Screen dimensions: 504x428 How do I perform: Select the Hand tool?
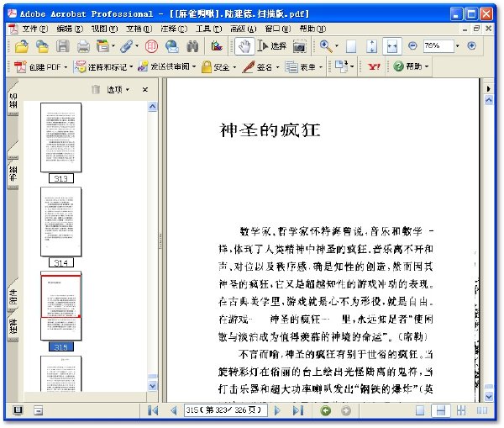click(244, 46)
